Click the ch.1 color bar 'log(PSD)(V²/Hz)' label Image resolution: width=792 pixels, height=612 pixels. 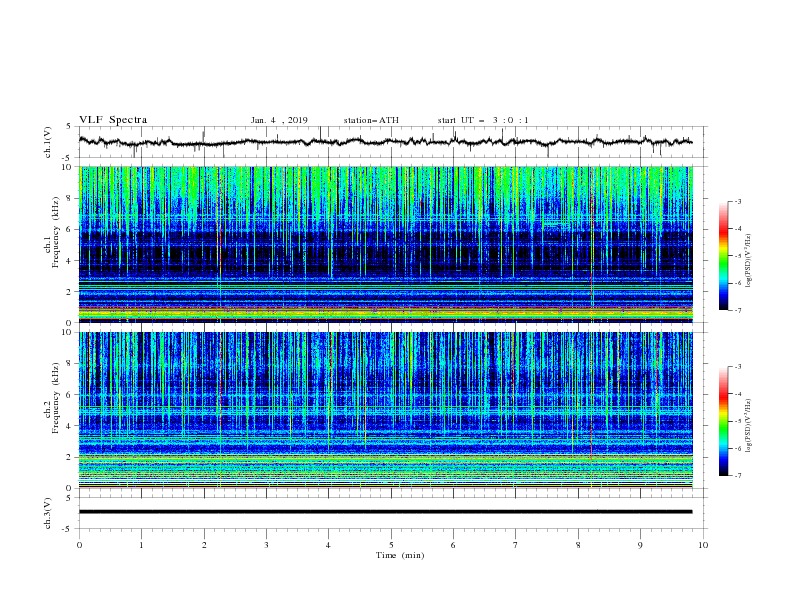(x=749, y=261)
